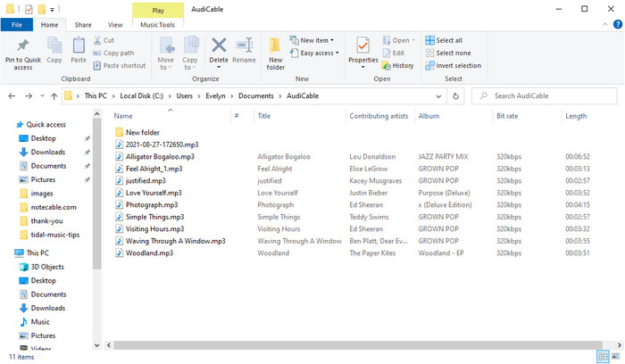This screenshot has height=364, width=625.
Task: Click Select none
Action: click(x=447, y=53)
